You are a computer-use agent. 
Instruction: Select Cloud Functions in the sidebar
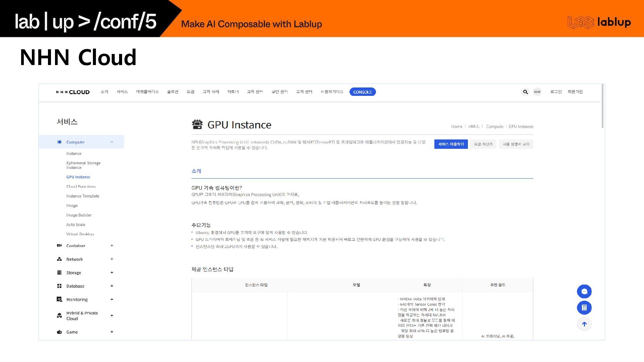tap(81, 186)
